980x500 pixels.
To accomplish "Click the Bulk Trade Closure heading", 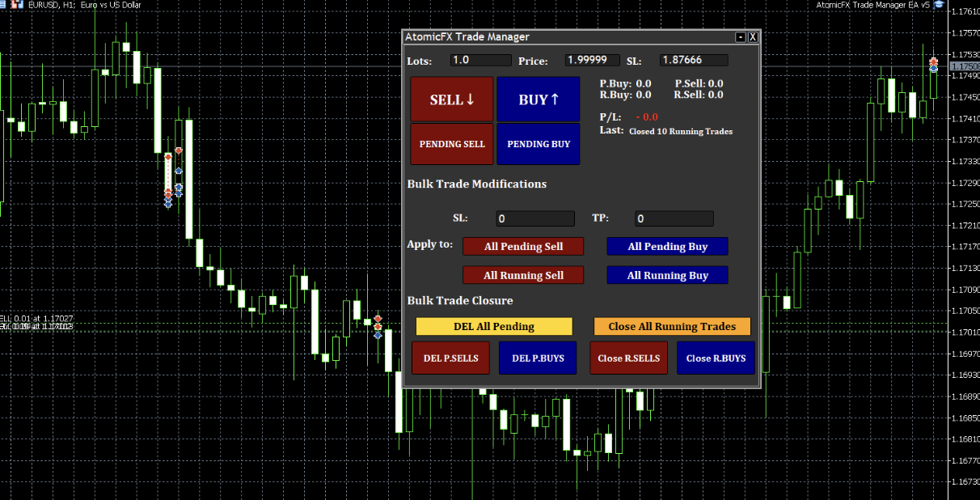I will coord(460,300).
